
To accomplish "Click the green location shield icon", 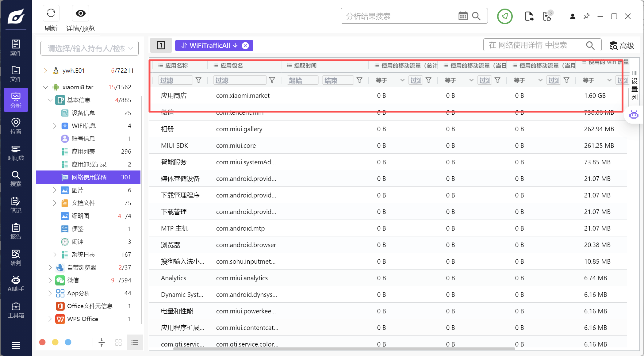I will (505, 16).
